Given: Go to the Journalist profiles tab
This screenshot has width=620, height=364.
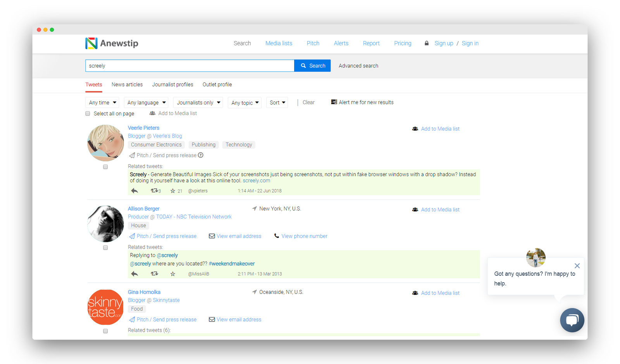Looking at the screenshot, I should tap(172, 84).
